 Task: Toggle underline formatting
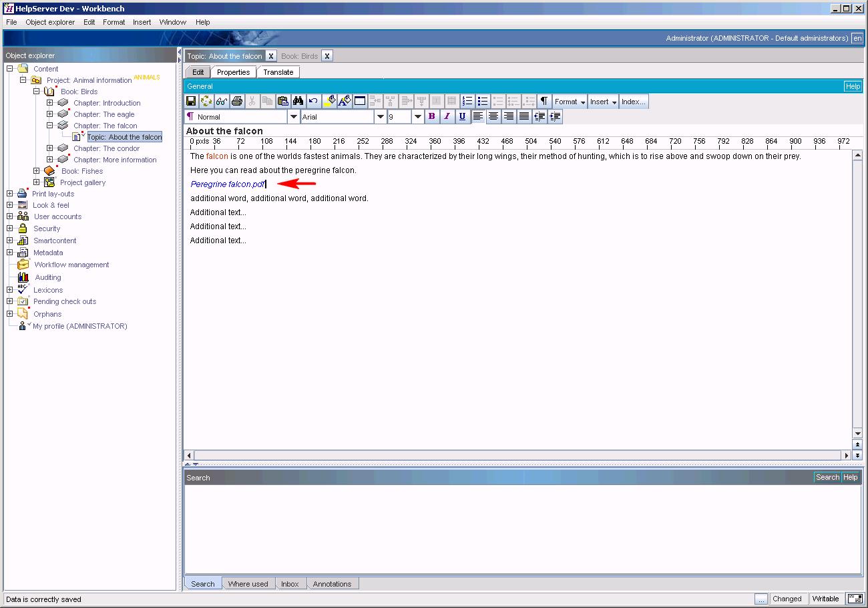pos(462,116)
